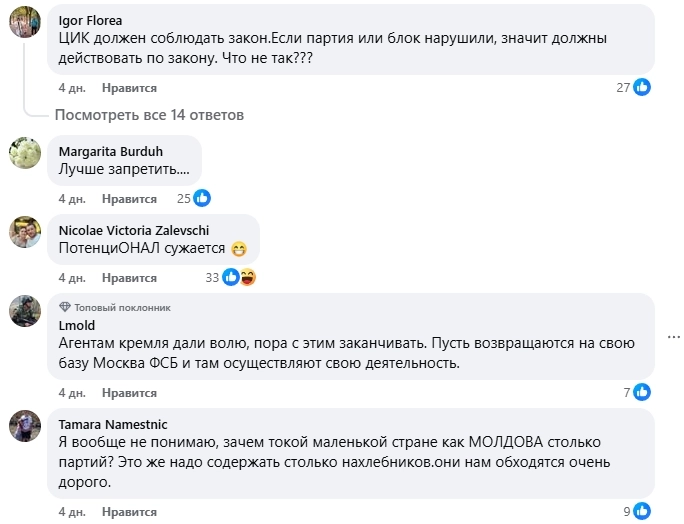Click the 4 дн. timestamp on Lmold's comment

tap(72, 393)
